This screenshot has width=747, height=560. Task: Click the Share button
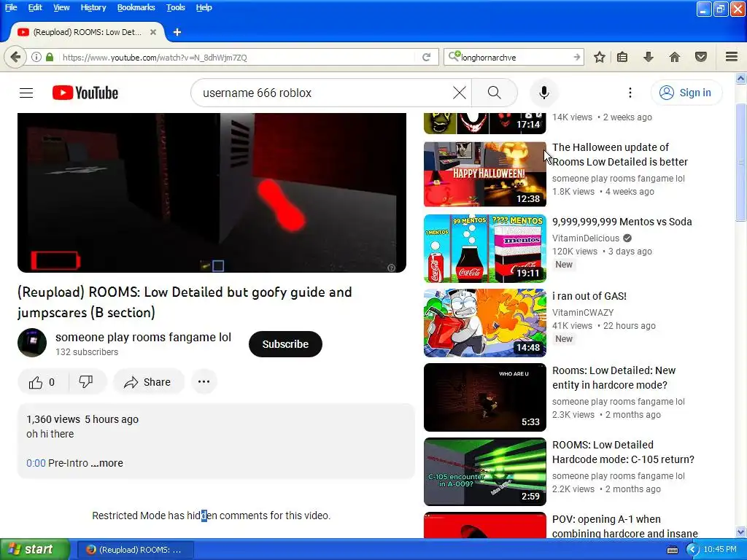(148, 382)
